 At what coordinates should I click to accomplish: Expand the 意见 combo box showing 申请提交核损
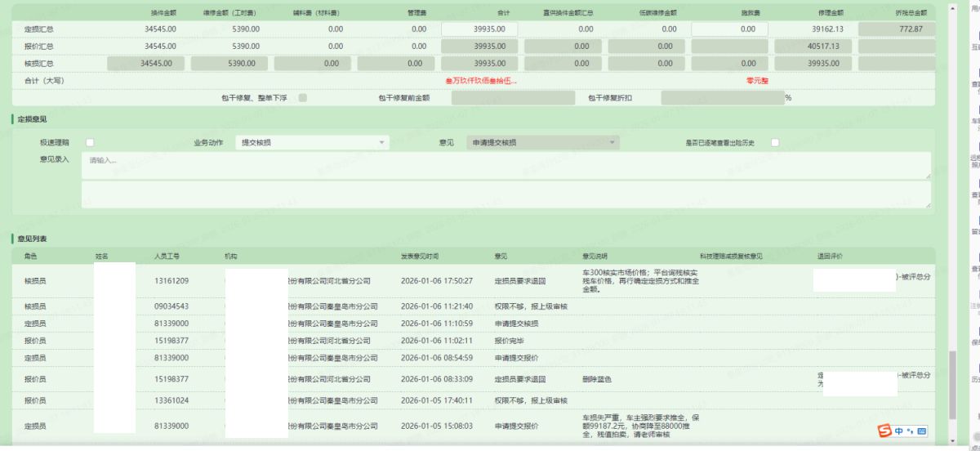tap(542, 142)
